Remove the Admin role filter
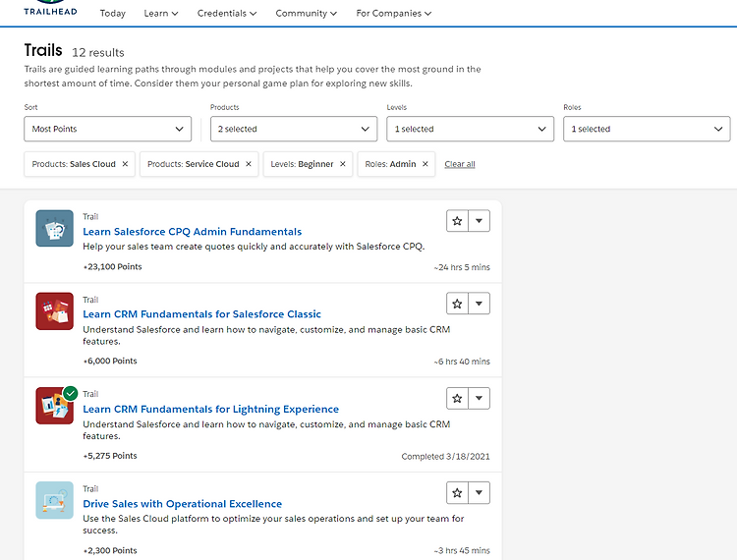737x560 pixels. tap(425, 164)
